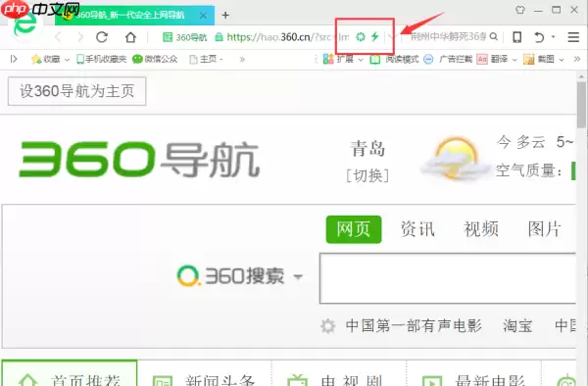Close the 360导航 tab
588x386 pixels.
pos(203,16)
